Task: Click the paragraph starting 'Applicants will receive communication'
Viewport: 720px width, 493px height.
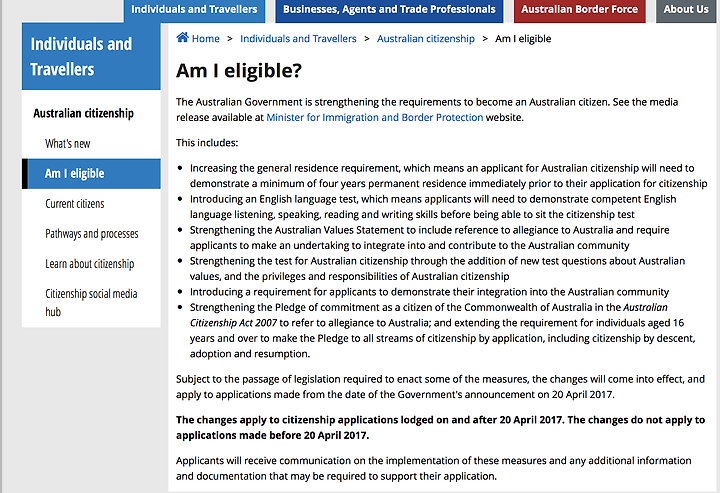Action: (x=433, y=468)
